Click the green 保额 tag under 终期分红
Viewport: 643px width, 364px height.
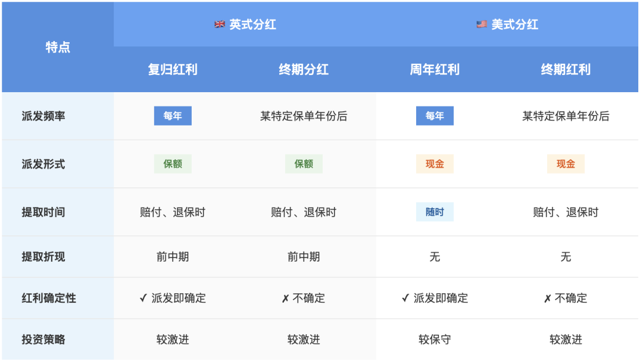304,164
